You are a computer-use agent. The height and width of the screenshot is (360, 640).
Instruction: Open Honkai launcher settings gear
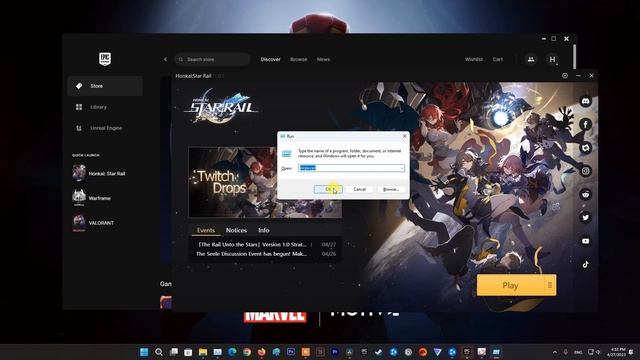[x=565, y=76]
